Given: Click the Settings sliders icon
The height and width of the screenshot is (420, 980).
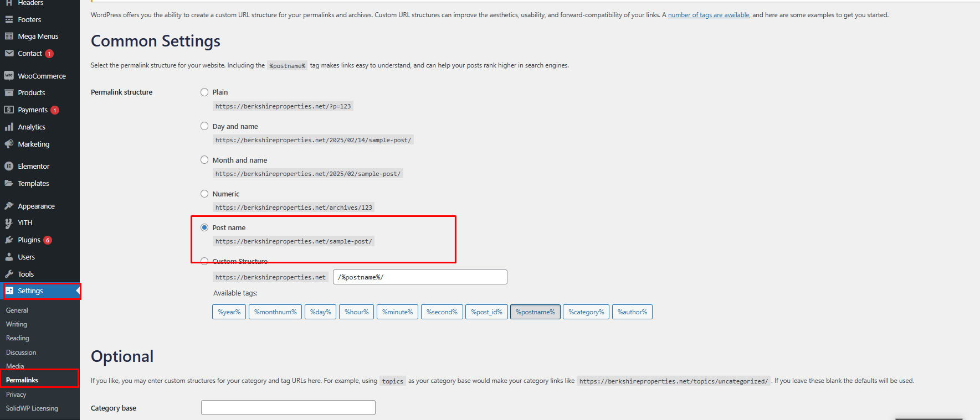Looking at the screenshot, I should tap(9, 291).
